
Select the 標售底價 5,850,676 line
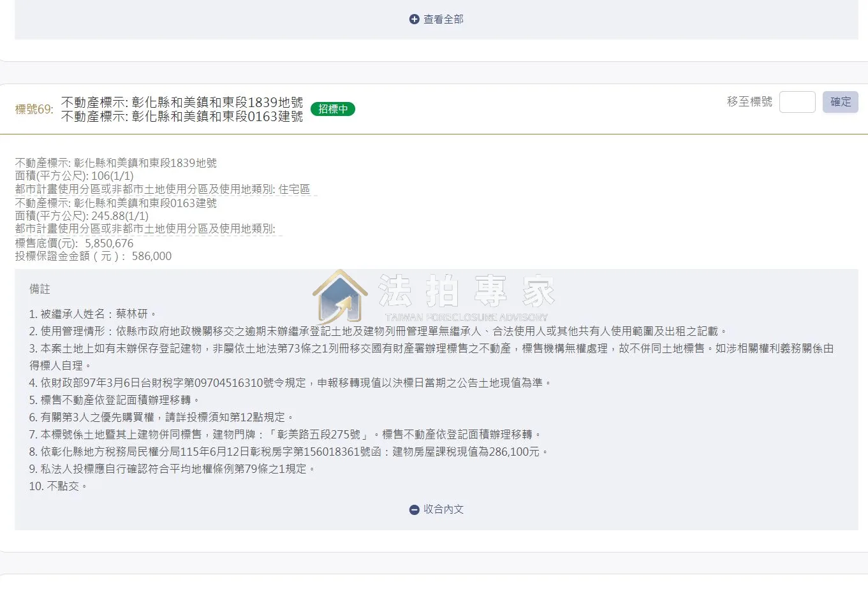(75, 243)
